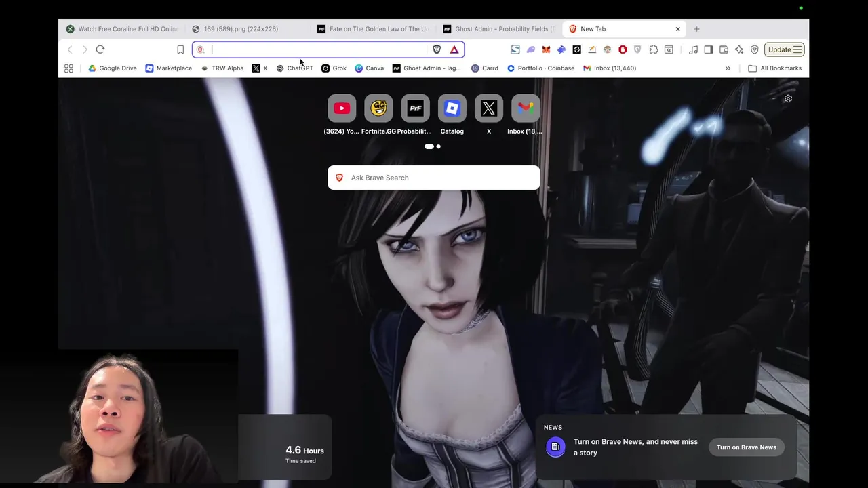The width and height of the screenshot is (868, 488).
Task: Click the blue rabbit extension icon
Action: (x=561, y=49)
